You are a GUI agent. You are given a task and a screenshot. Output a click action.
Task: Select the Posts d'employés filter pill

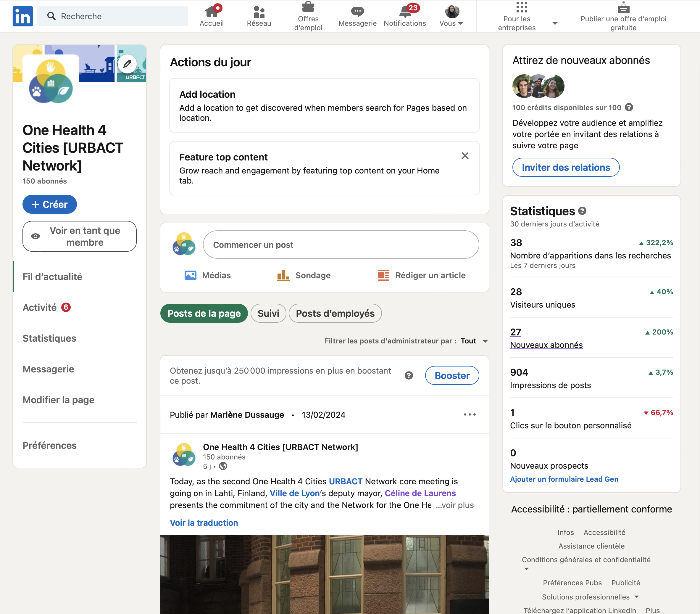pyautogui.click(x=335, y=313)
